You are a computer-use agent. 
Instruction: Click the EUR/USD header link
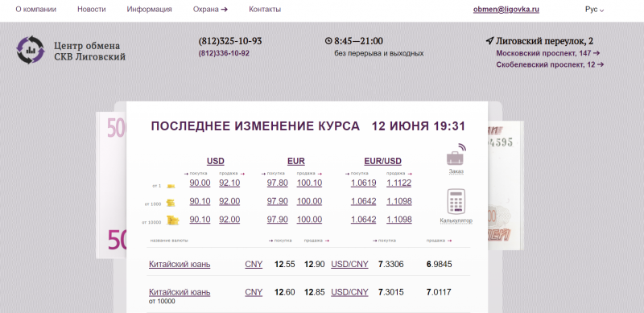click(x=383, y=162)
